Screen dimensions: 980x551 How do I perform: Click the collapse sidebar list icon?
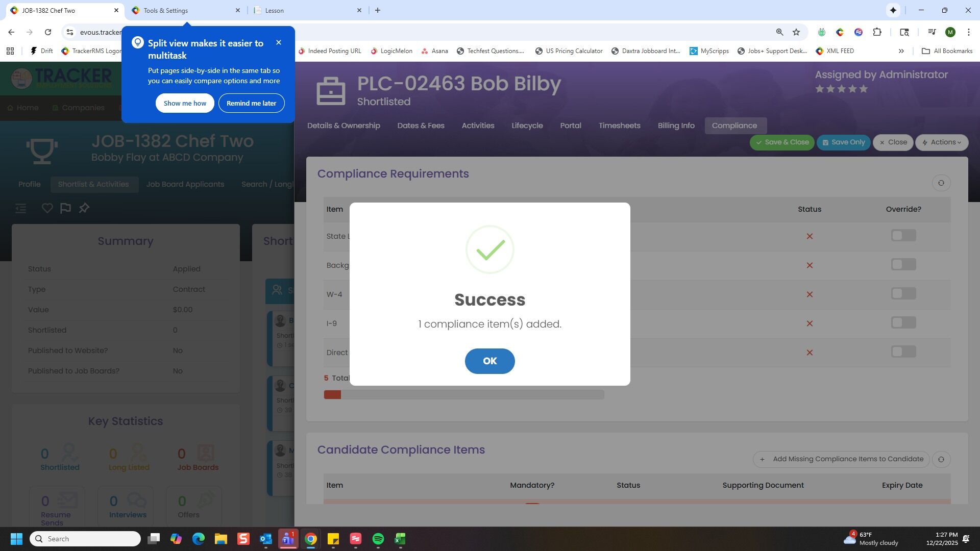tap(20, 208)
